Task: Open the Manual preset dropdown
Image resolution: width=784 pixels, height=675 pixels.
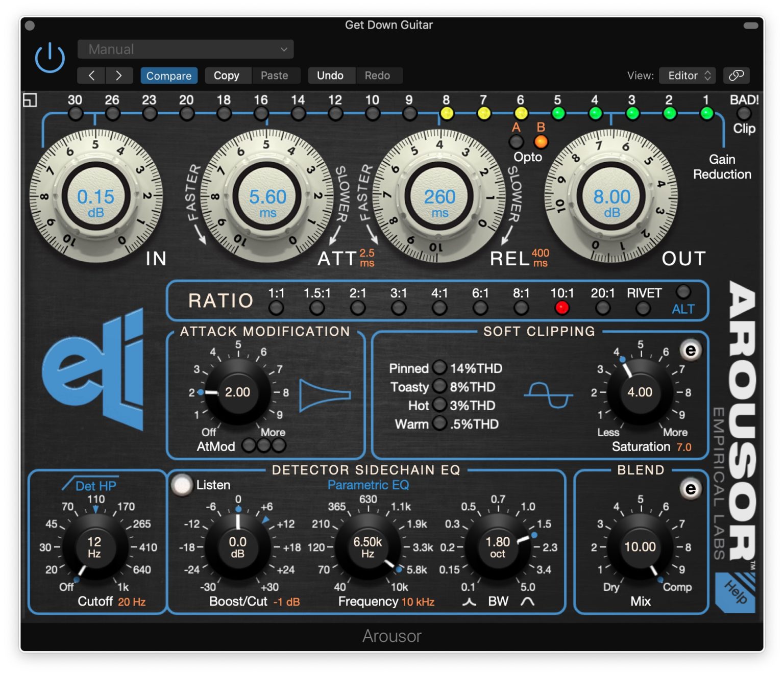Action: [185, 49]
